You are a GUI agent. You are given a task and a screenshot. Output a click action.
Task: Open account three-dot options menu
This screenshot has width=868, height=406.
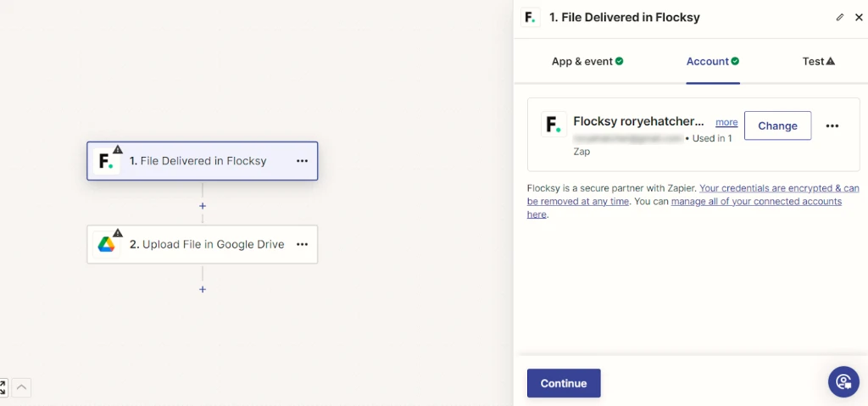coord(832,125)
